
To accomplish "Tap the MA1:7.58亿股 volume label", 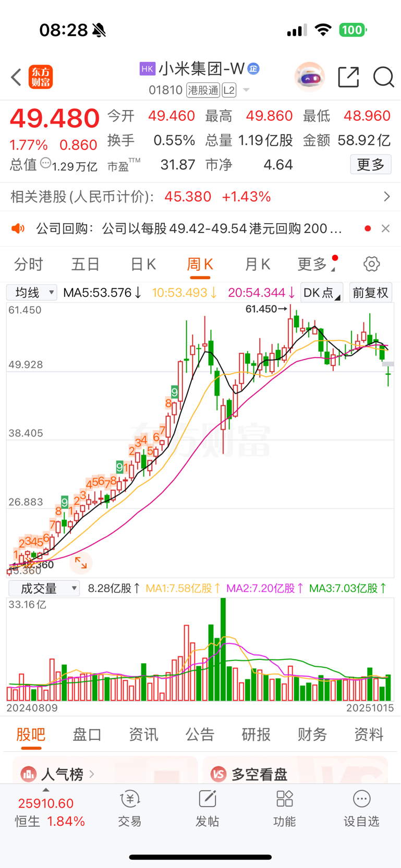I will click(x=183, y=589).
